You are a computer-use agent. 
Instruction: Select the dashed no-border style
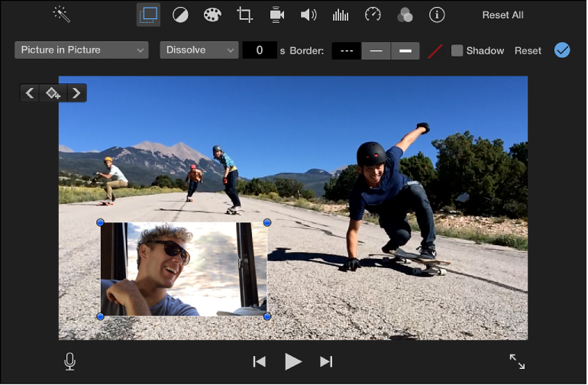pyautogui.click(x=347, y=50)
